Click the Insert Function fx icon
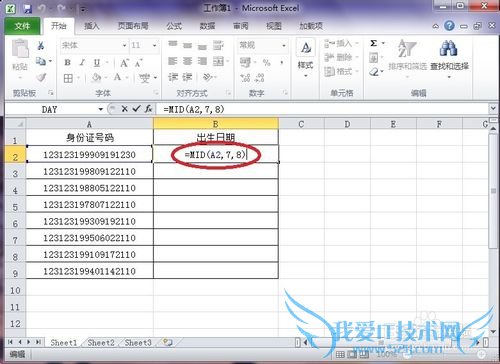This screenshot has width=500, height=364. coord(148,109)
